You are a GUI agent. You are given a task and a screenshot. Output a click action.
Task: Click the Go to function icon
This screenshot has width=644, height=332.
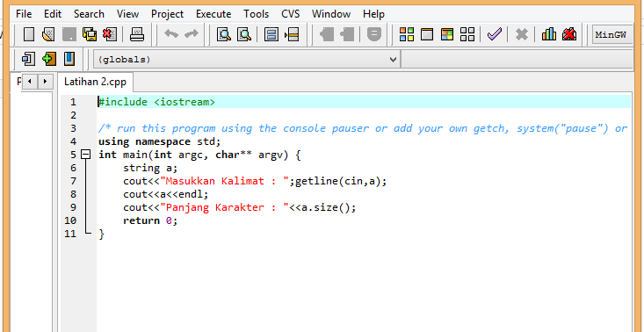pos(271,34)
